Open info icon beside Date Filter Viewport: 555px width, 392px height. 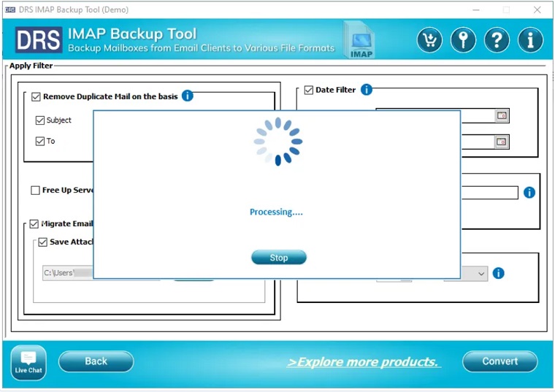click(367, 90)
